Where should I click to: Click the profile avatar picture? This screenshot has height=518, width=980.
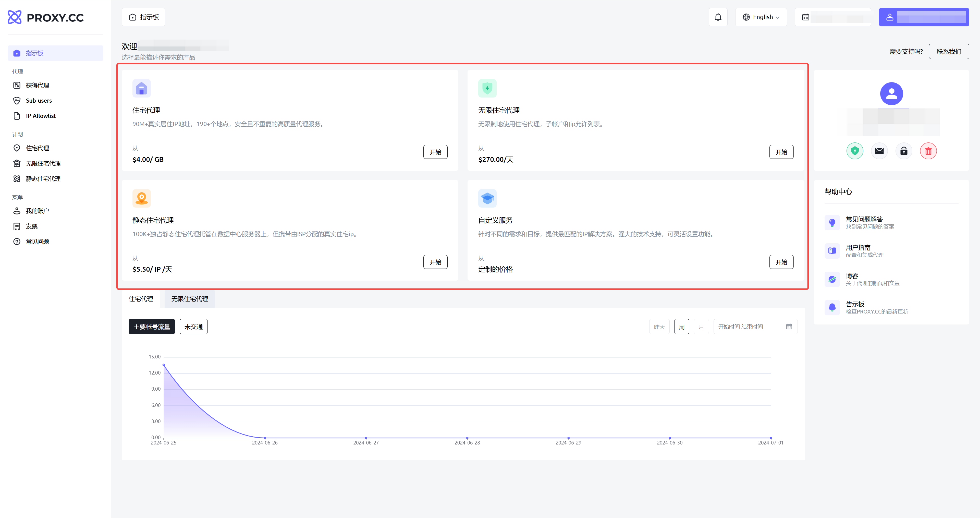coord(891,94)
